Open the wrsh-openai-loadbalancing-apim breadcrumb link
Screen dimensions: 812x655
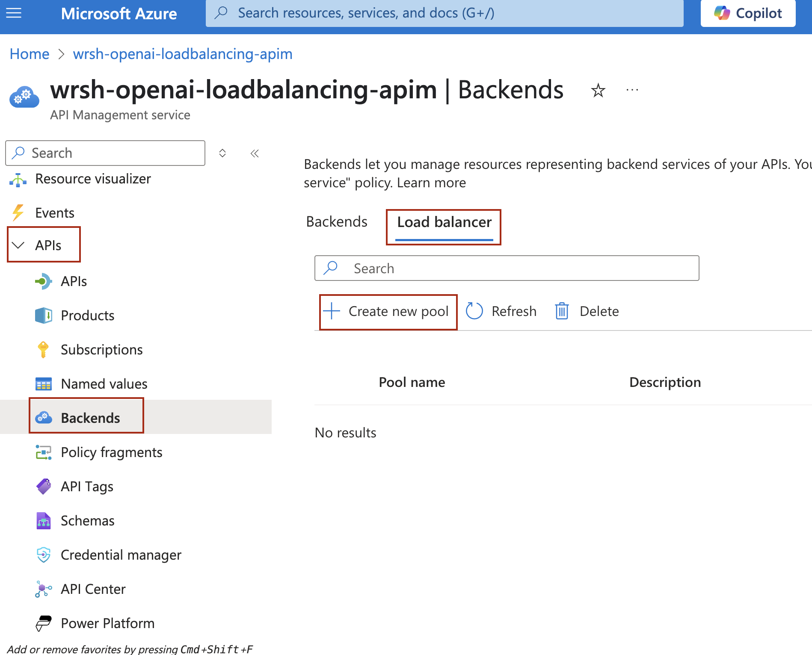183,54
